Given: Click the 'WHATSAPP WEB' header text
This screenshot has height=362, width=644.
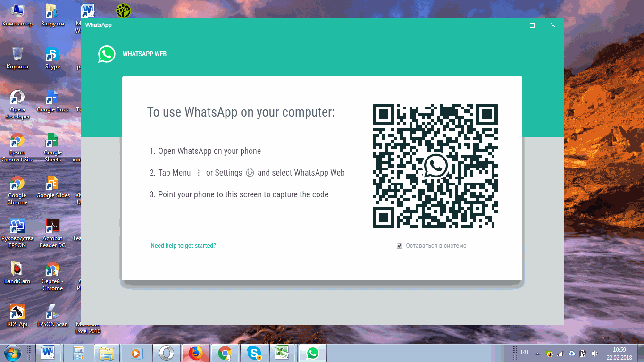Looking at the screenshot, I should click(144, 54).
